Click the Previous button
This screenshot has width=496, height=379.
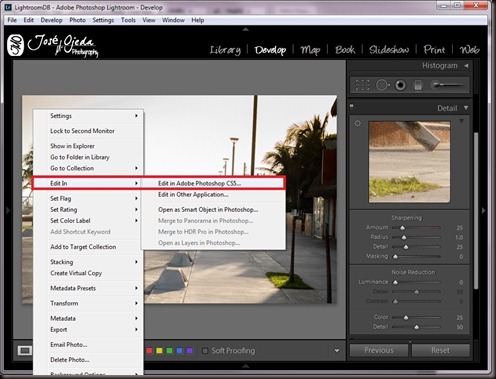click(379, 350)
